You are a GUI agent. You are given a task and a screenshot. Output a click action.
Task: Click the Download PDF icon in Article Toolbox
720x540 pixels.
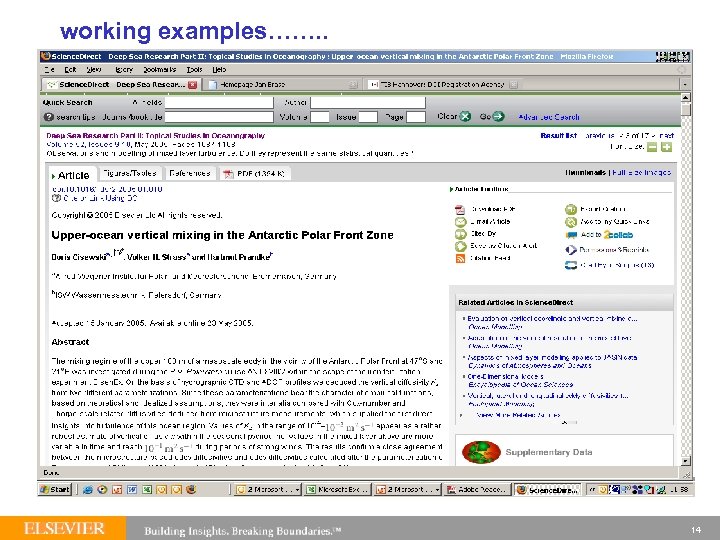click(x=460, y=210)
